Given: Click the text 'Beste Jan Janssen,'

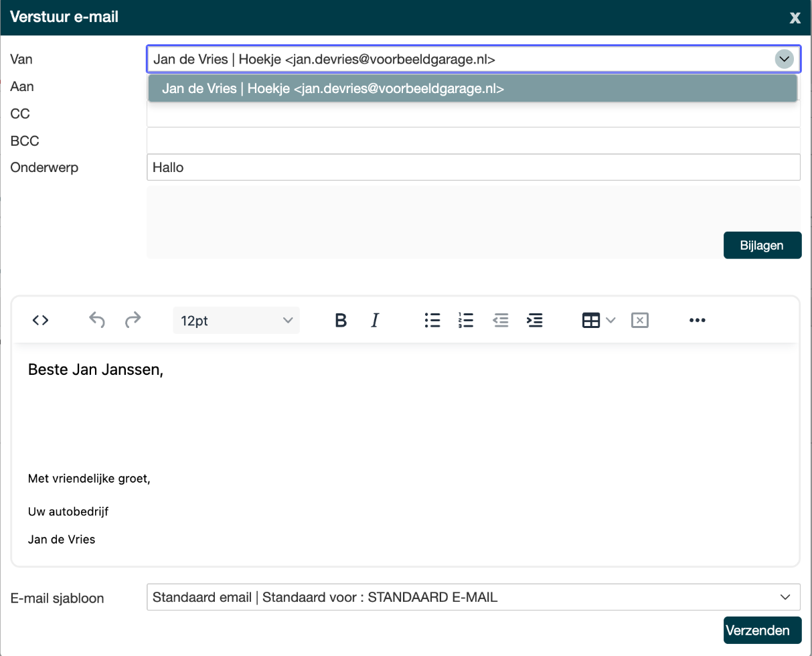Looking at the screenshot, I should [96, 370].
